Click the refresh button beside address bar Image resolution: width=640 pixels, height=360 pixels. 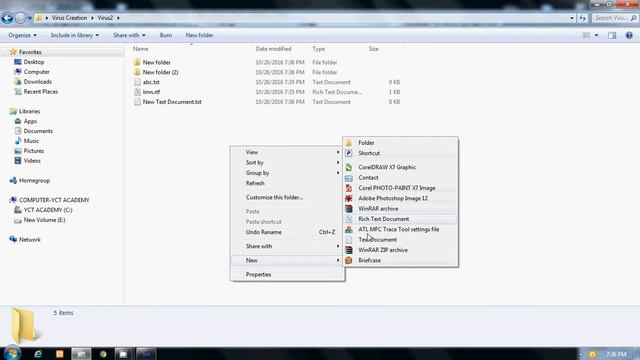click(x=582, y=18)
